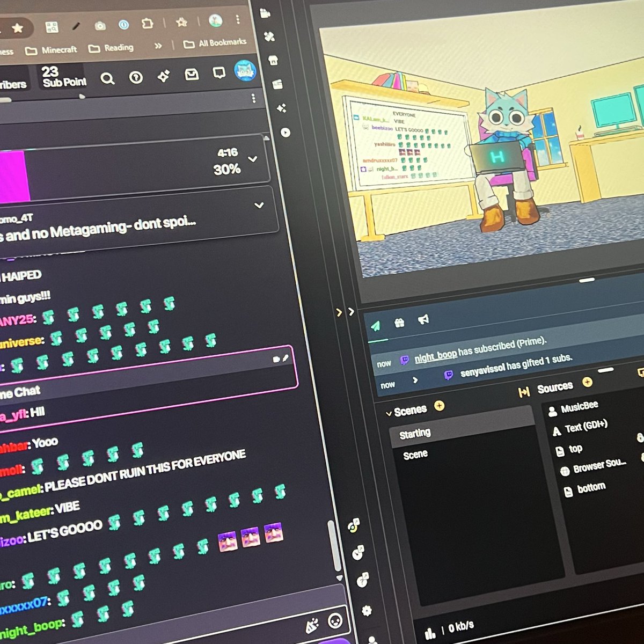This screenshot has width=644, height=644.
Task: Select the Text (GDI+) source
Action: [x=580, y=428]
